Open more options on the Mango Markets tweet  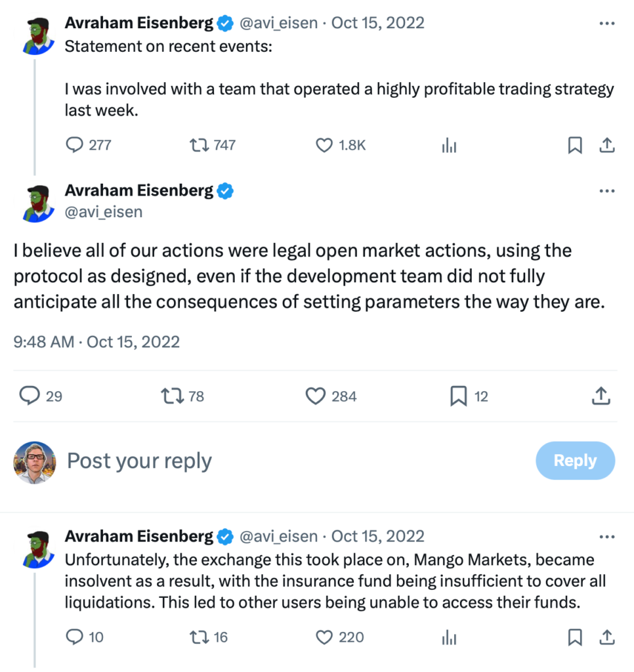(x=607, y=536)
